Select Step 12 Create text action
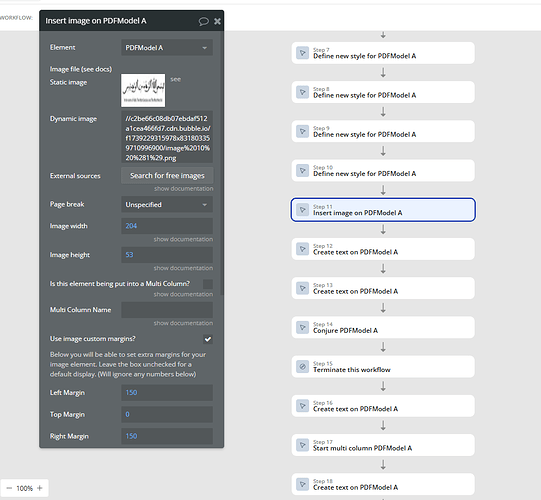Viewport: 541px width, 500px height. click(x=383, y=249)
